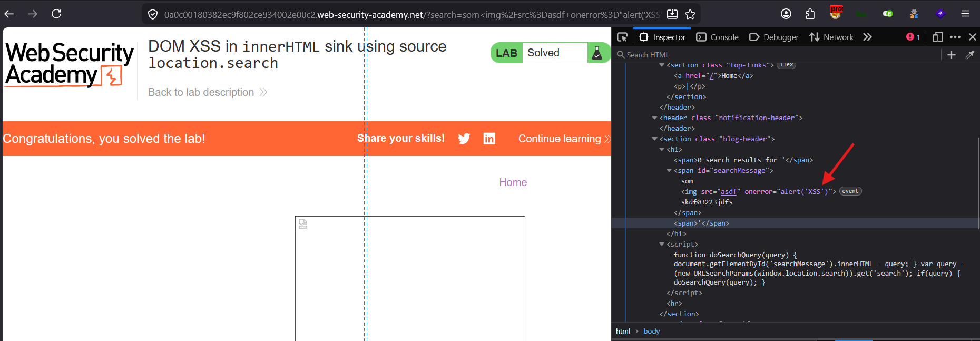Viewport: 980px width, 341px height.
Task: Expand the header notification-header node
Action: (654, 118)
